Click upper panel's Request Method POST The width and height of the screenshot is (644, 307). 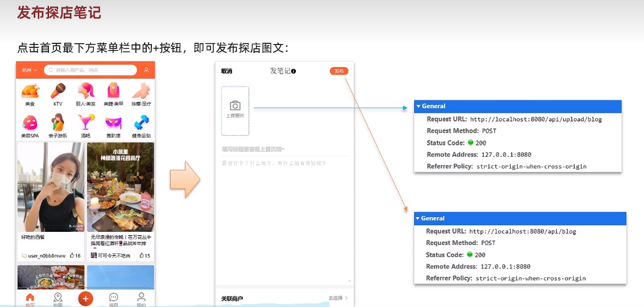[x=488, y=131]
